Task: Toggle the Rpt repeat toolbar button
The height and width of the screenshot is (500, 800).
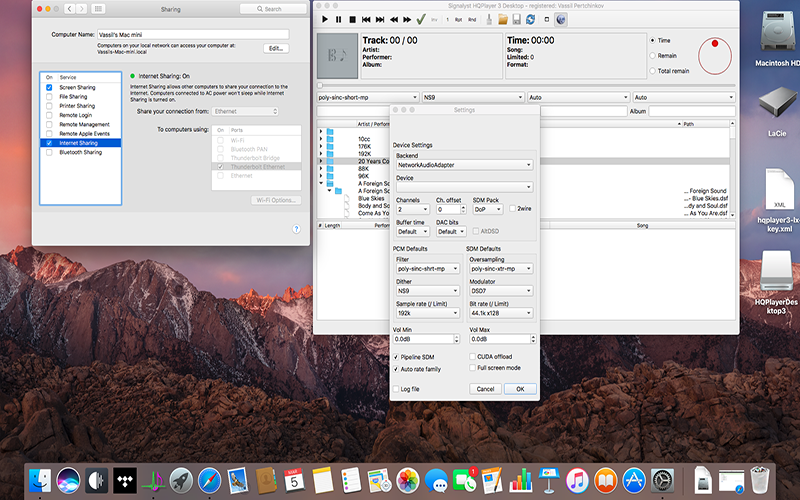Action: (x=458, y=19)
